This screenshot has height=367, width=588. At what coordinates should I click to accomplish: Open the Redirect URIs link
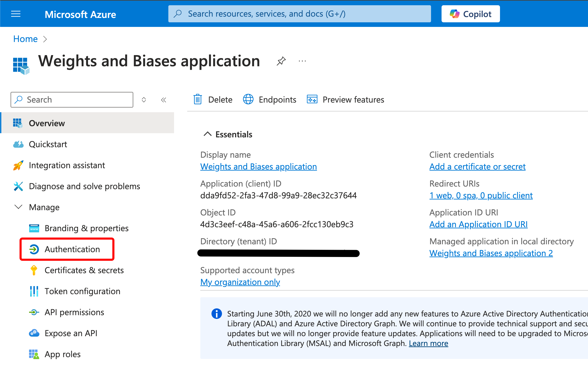tap(481, 195)
